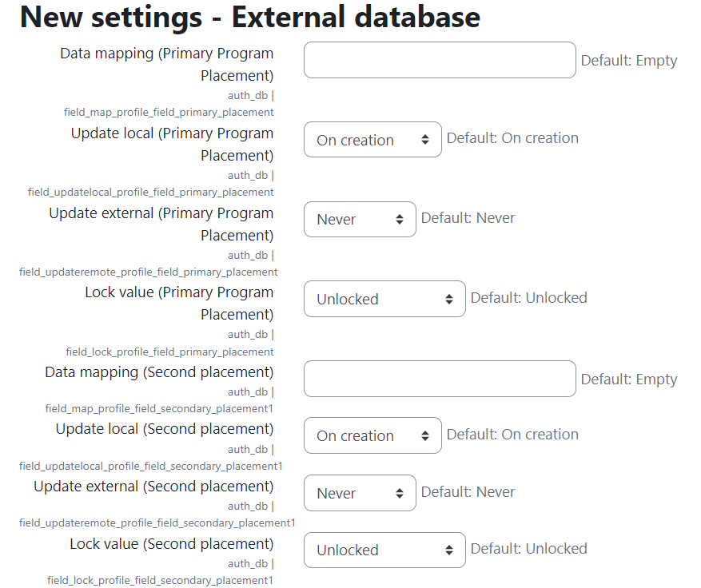Click arrow icon of Second placement Update local select

(424, 435)
